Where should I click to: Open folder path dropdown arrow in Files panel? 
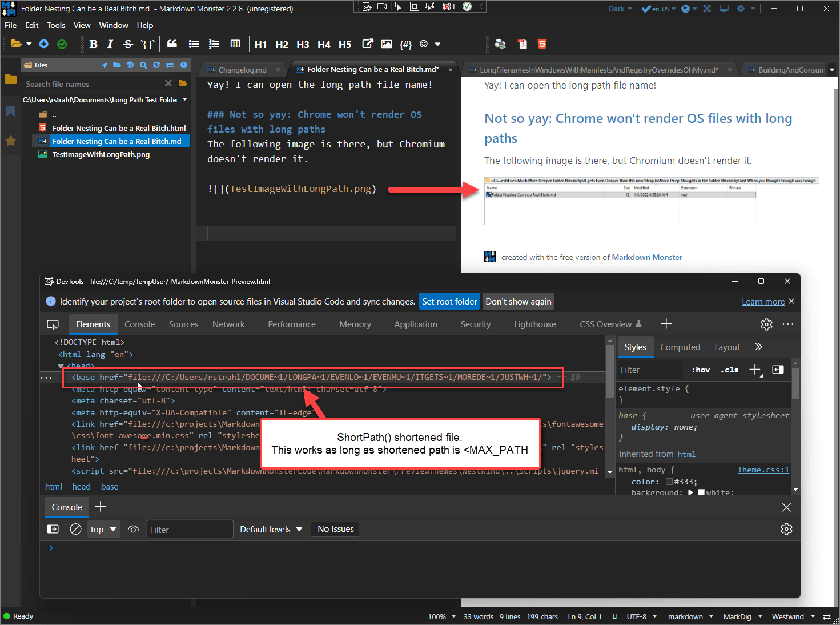click(184, 99)
